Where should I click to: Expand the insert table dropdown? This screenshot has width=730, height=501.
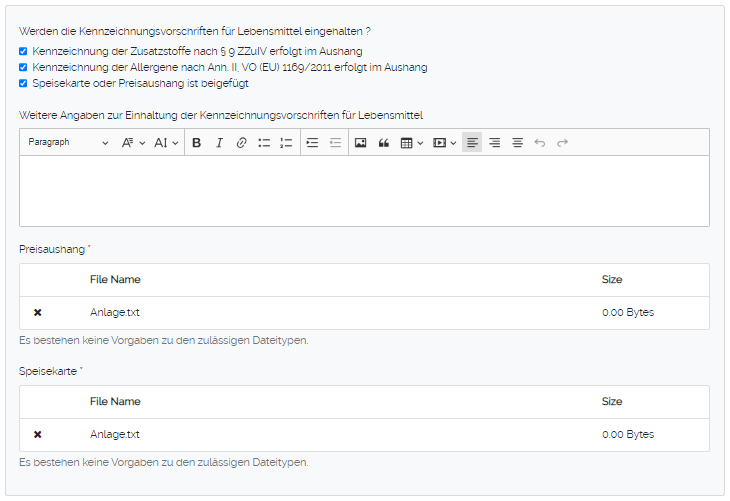click(412, 143)
